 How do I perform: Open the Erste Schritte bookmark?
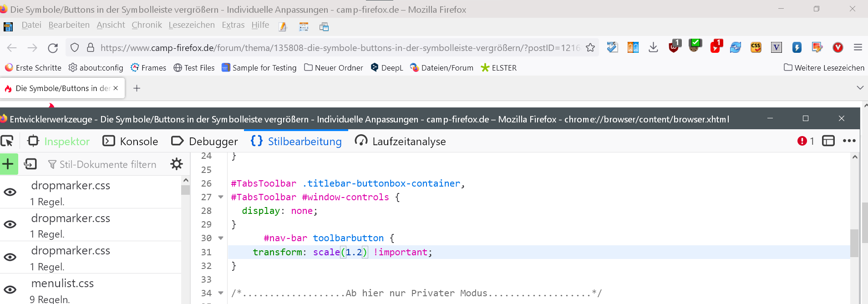pyautogui.click(x=33, y=68)
